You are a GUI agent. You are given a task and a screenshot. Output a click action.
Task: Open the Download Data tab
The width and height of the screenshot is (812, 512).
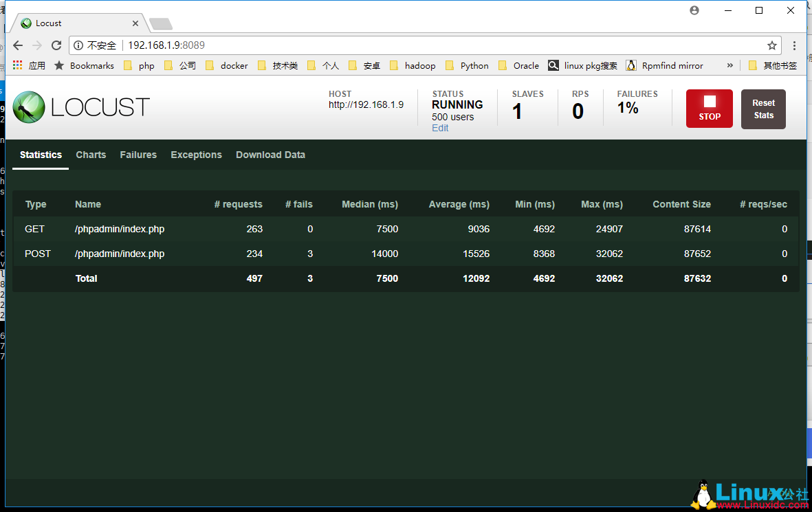click(270, 155)
